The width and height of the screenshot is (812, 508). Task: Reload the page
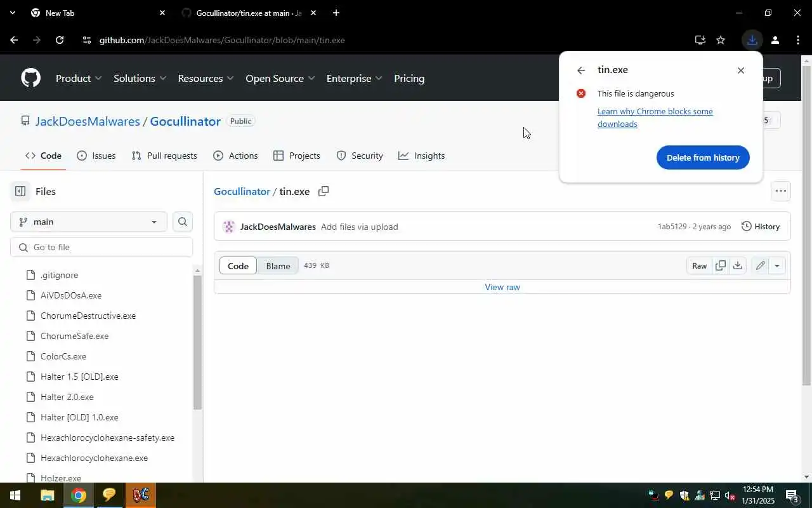click(60, 40)
